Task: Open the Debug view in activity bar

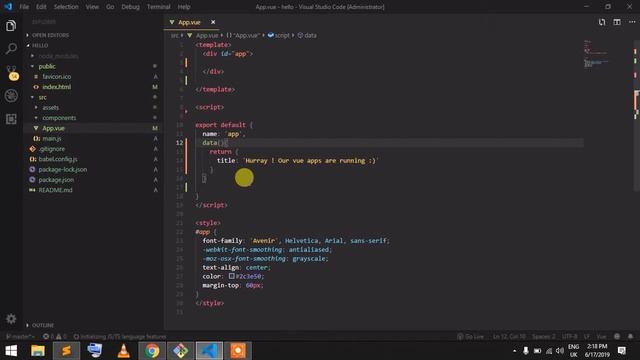Action: (x=11, y=96)
